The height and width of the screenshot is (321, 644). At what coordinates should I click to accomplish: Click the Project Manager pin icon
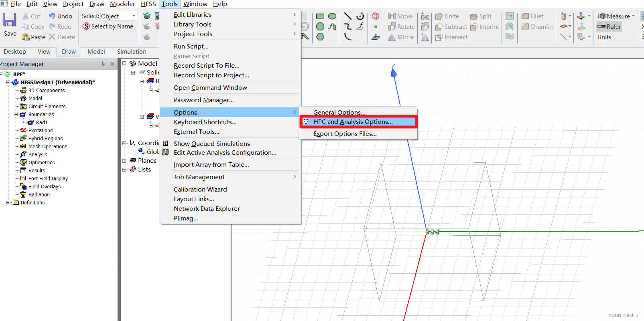click(103, 64)
